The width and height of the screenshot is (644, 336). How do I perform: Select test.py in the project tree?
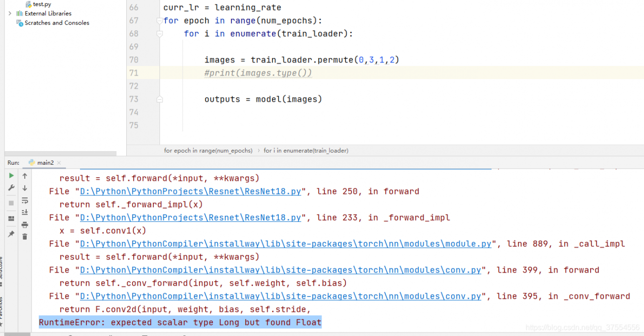42,4
